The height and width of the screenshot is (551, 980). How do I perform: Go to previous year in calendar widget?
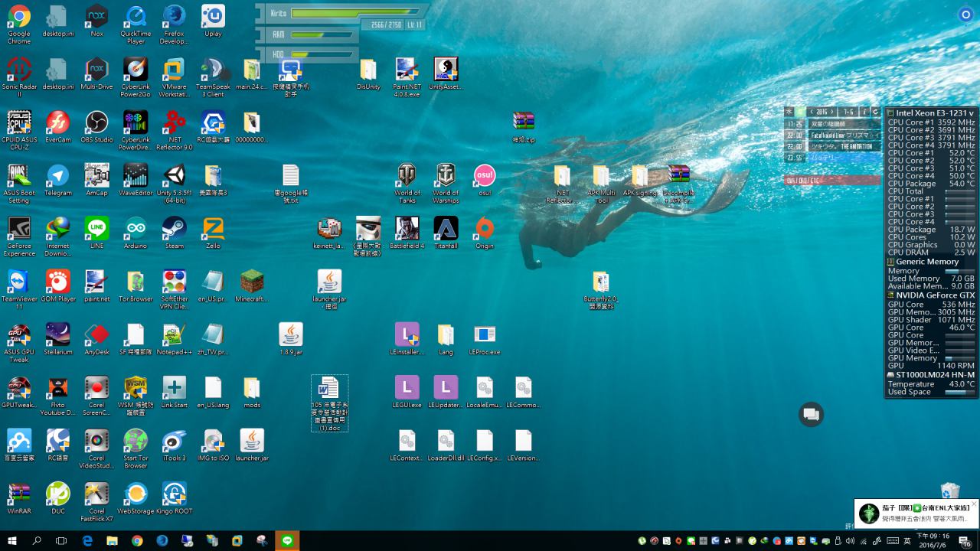(x=812, y=112)
